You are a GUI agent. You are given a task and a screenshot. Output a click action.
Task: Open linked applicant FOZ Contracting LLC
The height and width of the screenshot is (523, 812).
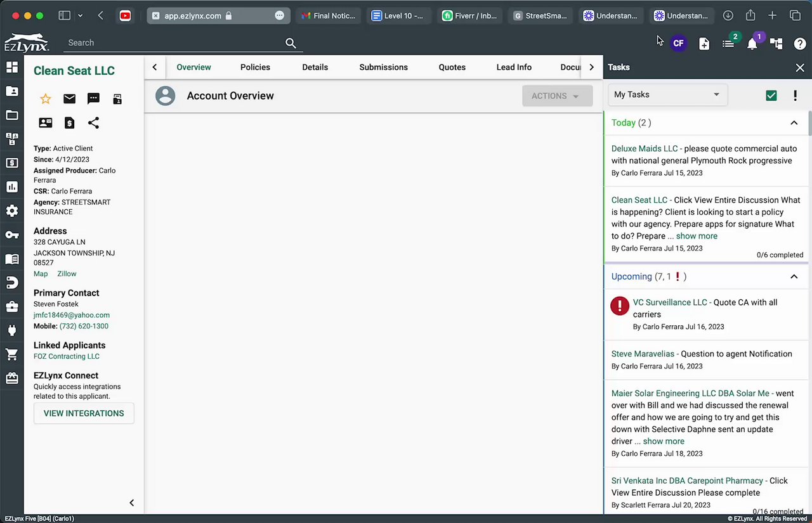click(x=67, y=356)
